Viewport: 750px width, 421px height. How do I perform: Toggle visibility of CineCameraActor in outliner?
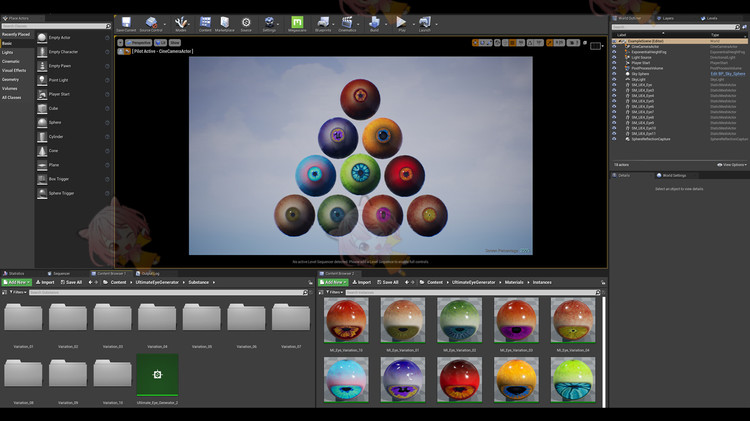point(614,47)
